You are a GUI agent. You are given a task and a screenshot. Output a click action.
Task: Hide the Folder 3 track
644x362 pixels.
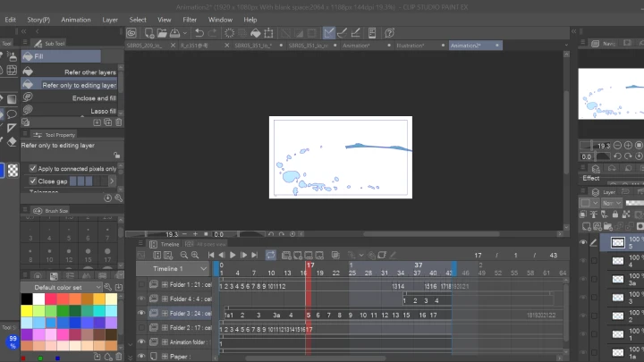141,313
